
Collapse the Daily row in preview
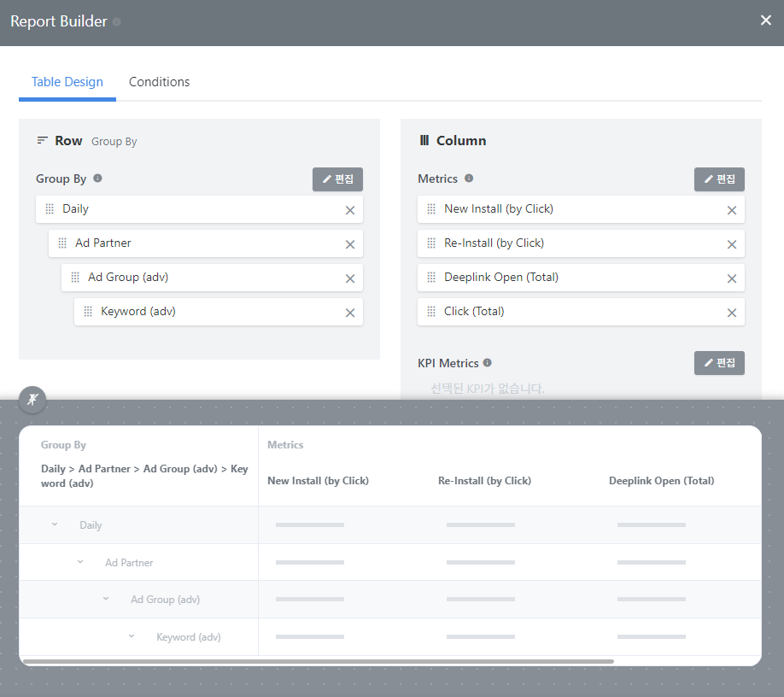coord(55,524)
